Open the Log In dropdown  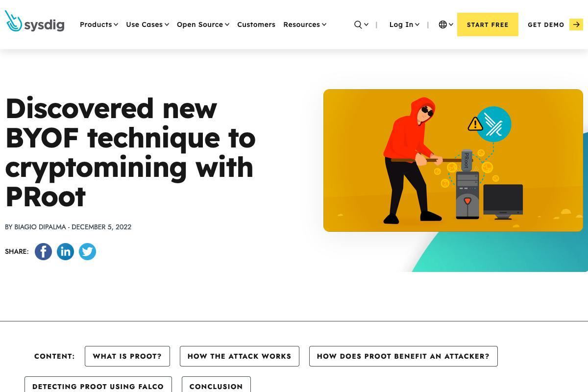404,24
